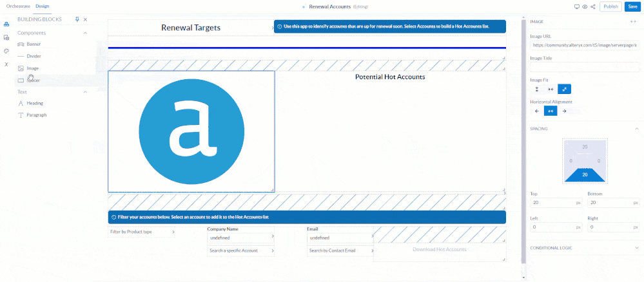Open the Building Blocks sidebar icon

point(6,24)
